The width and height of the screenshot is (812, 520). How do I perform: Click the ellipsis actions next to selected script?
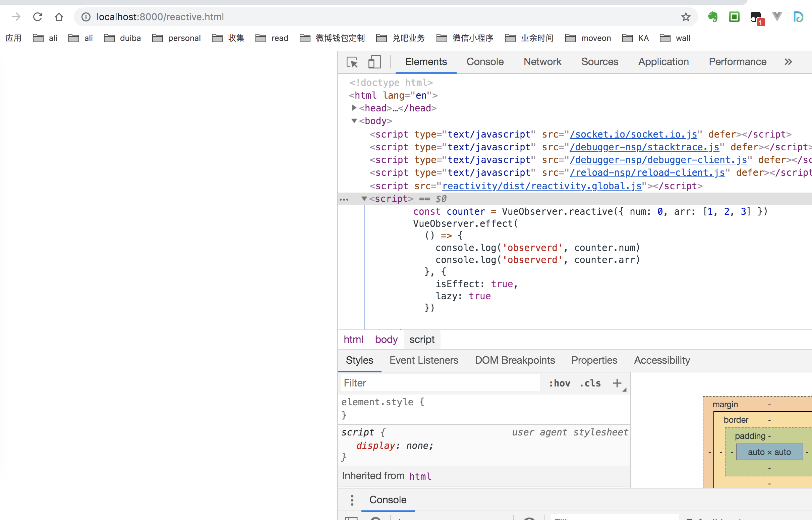(x=344, y=200)
